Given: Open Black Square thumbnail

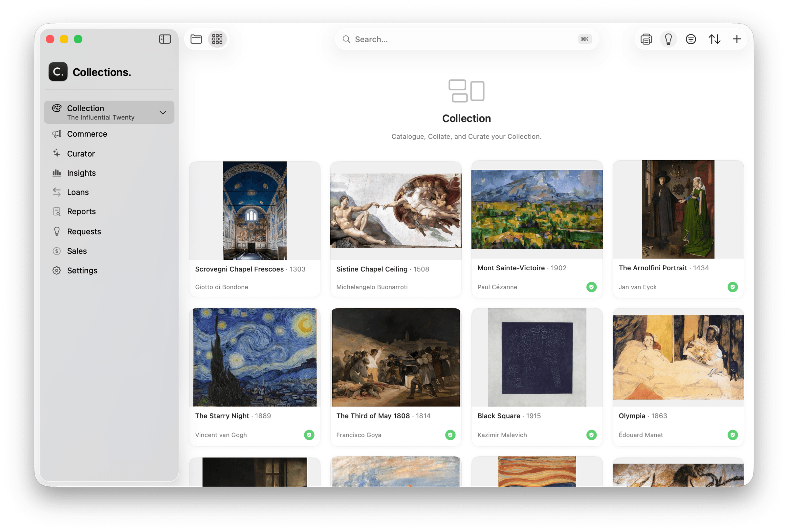Looking at the screenshot, I should point(537,357).
